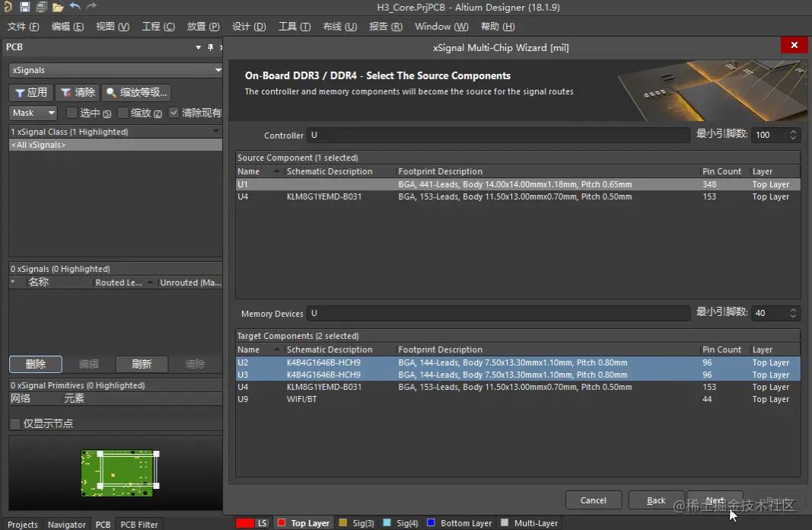Open the 布线 (U) menu

tap(340, 27)
